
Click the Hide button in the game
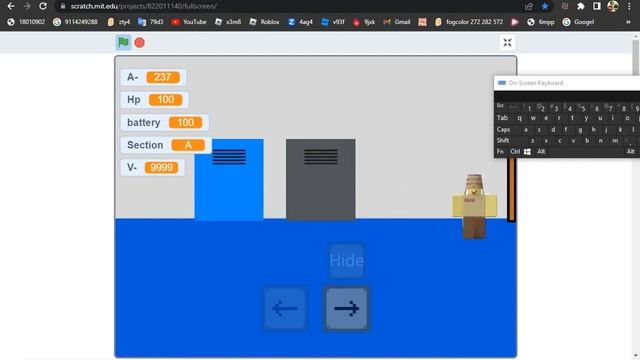point(347,260)
